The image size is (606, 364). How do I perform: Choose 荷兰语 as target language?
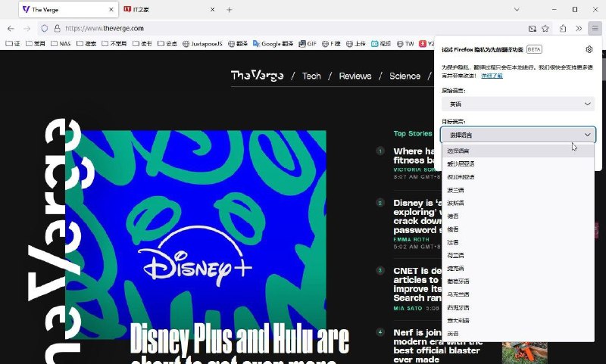point(517,256)
